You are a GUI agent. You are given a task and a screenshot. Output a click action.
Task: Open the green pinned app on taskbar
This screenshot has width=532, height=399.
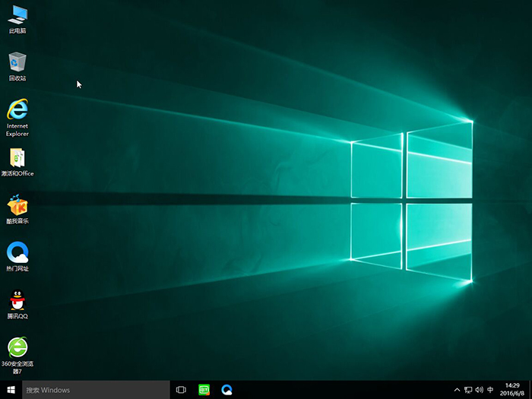(x=204, y=390)
